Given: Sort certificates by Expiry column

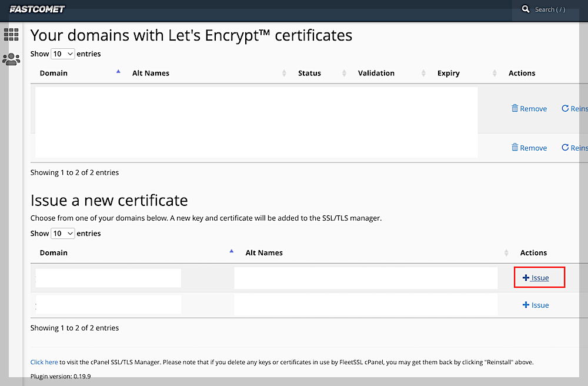Looking at the screenshot, I should point(449,73).
